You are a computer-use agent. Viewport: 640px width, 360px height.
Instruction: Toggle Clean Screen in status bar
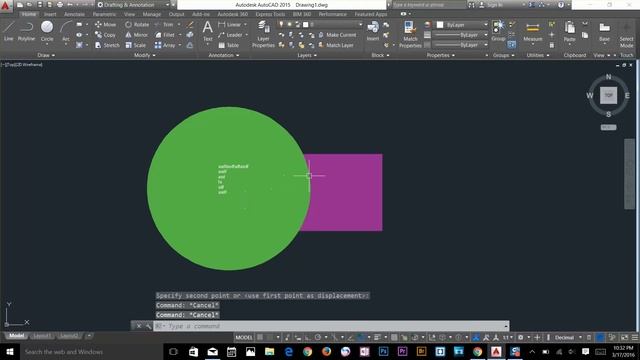point(624,338)
